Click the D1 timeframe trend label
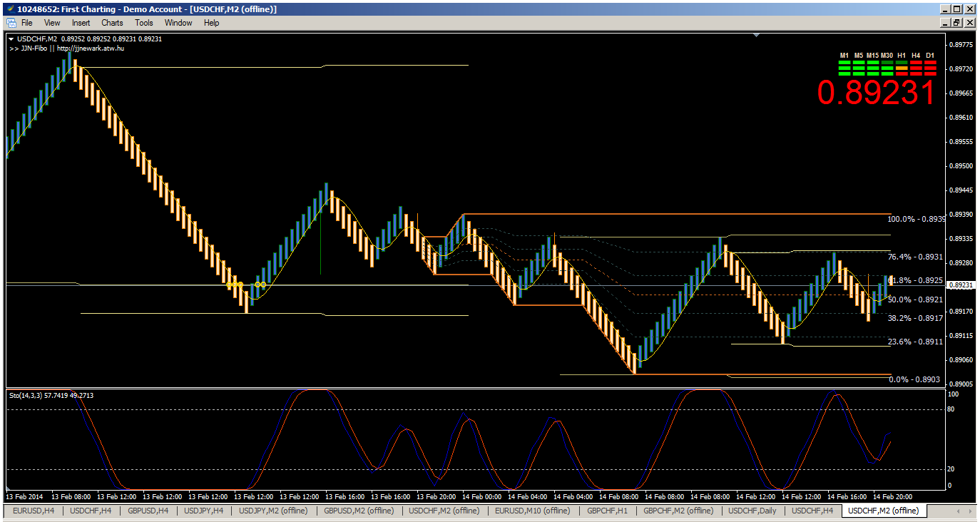 click(x=930, y=56)
